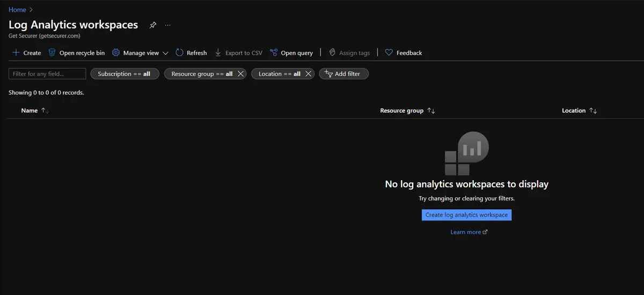Remove the Resource group filter
Screen dimensions: 644x295
tap(240, 74)
